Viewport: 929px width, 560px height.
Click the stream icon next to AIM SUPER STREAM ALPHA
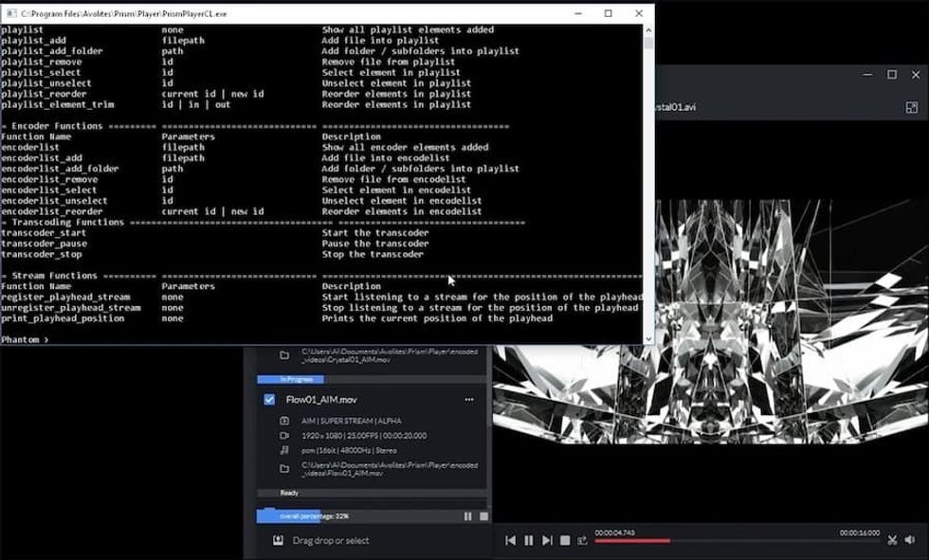[284, 421]
